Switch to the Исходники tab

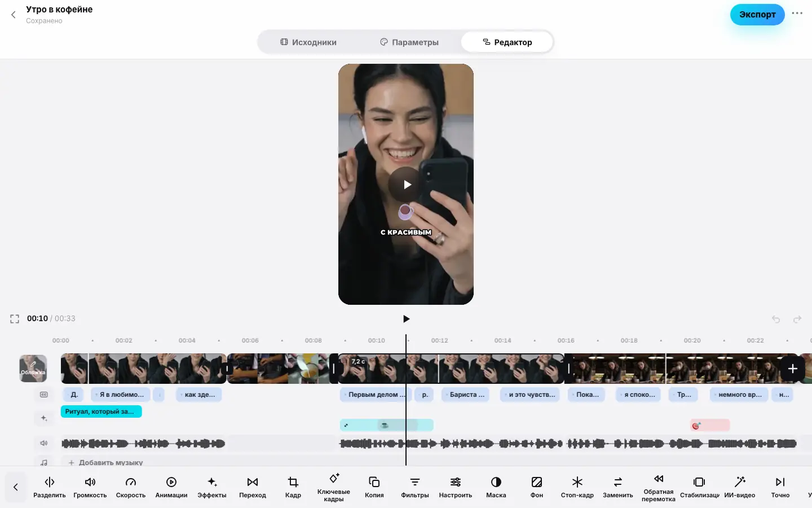tap(308, 42)
